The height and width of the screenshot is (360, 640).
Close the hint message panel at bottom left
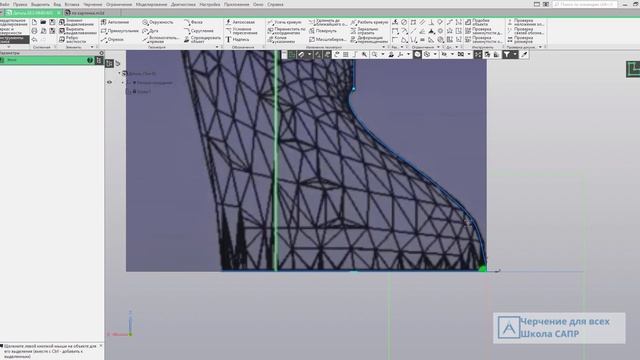tap(101, 346)
